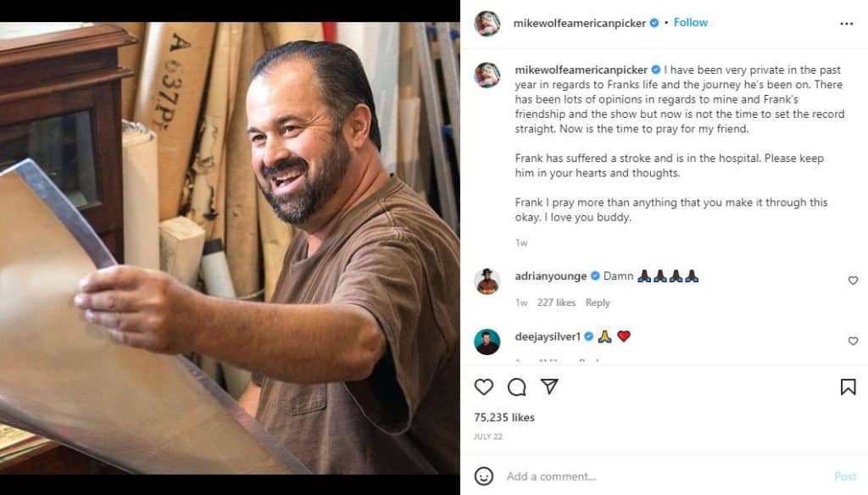Open the emoji picker beside the comment field

[483, 477]
